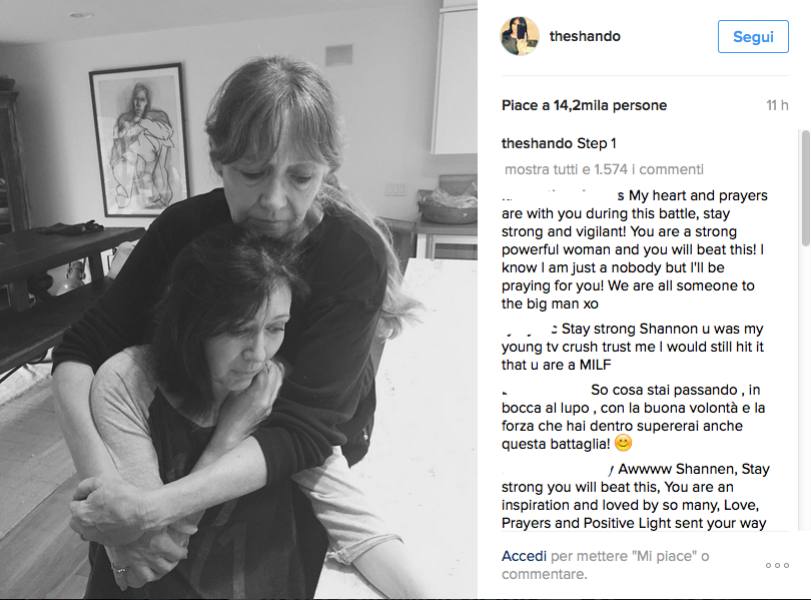Show all comments via mostra tutti e 1.574
This screenshot has height=600, width=811.
(604, 169)
